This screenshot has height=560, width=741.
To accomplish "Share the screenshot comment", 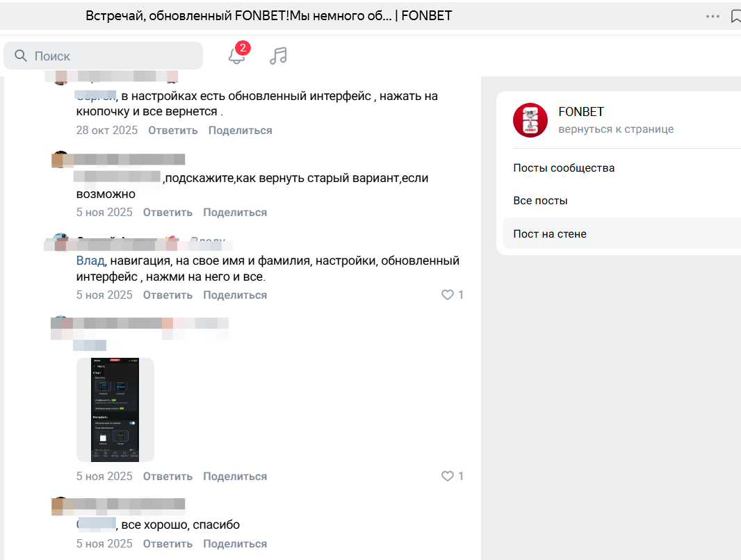I will tap(235, 477).
